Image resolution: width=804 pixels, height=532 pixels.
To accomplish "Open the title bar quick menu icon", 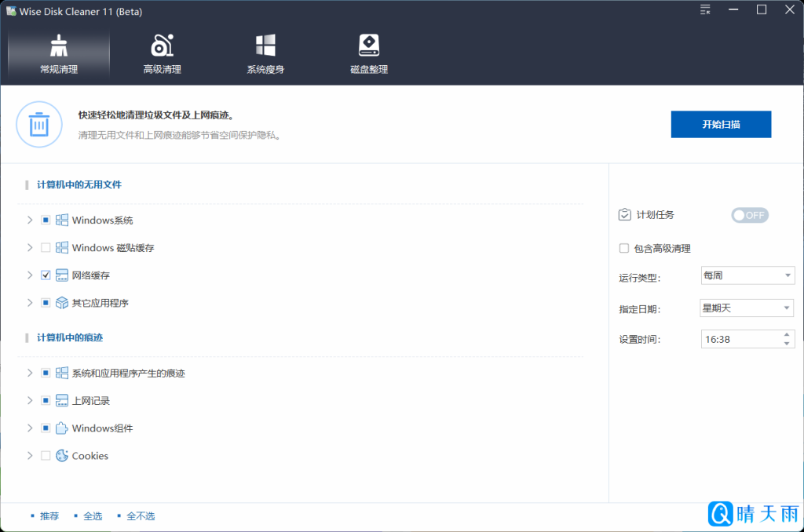I will [705, 10].
